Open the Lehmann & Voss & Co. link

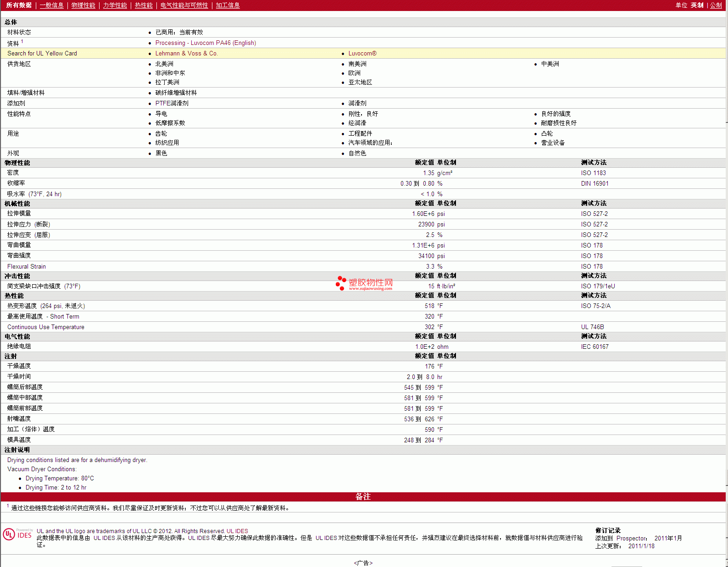coord(186,53)
